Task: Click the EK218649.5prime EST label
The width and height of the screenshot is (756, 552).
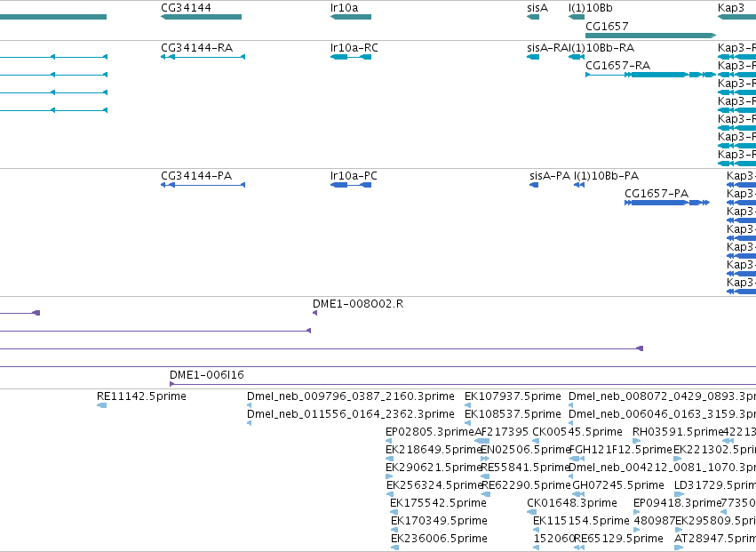Action: click(434, 450)
